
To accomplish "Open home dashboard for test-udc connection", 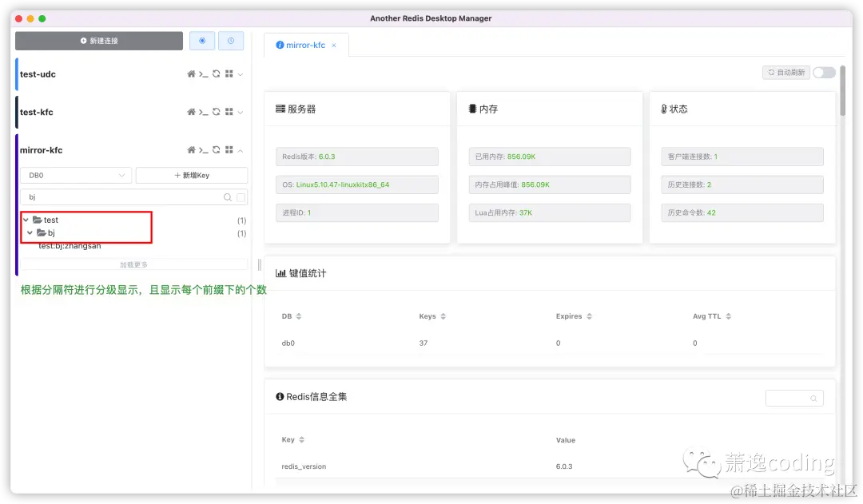I will (x=191, y=73).
